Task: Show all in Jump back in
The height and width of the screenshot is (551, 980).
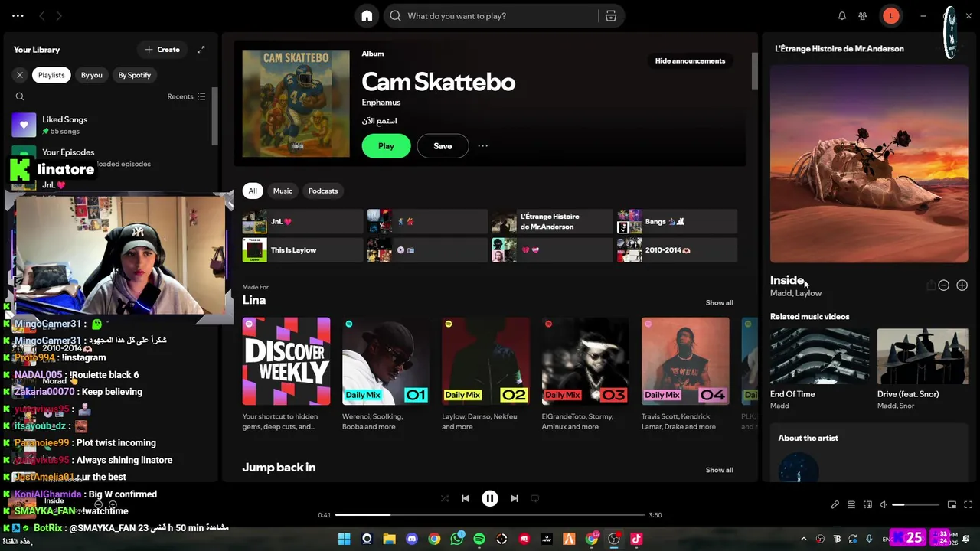Action: [x=719, y=470]
